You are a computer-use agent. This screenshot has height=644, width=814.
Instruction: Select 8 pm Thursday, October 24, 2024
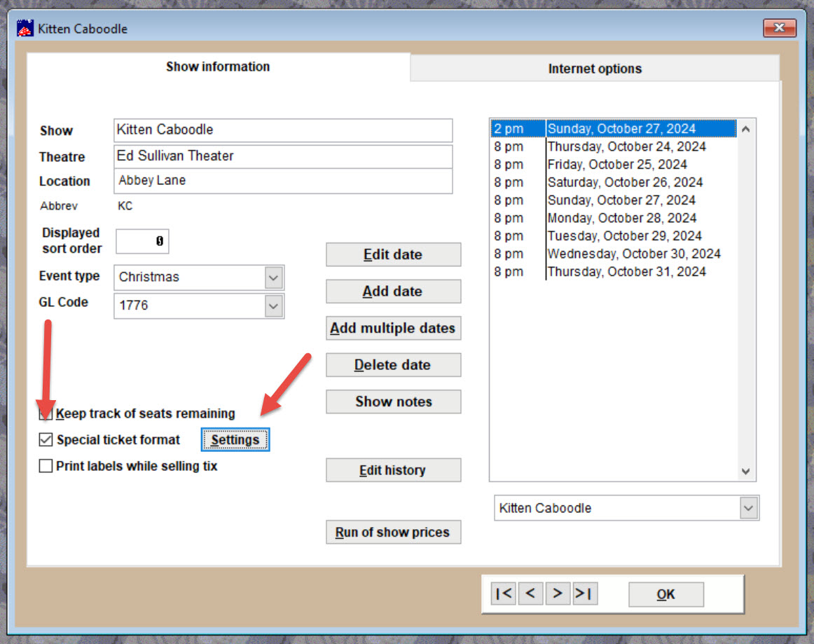(614, 146)
